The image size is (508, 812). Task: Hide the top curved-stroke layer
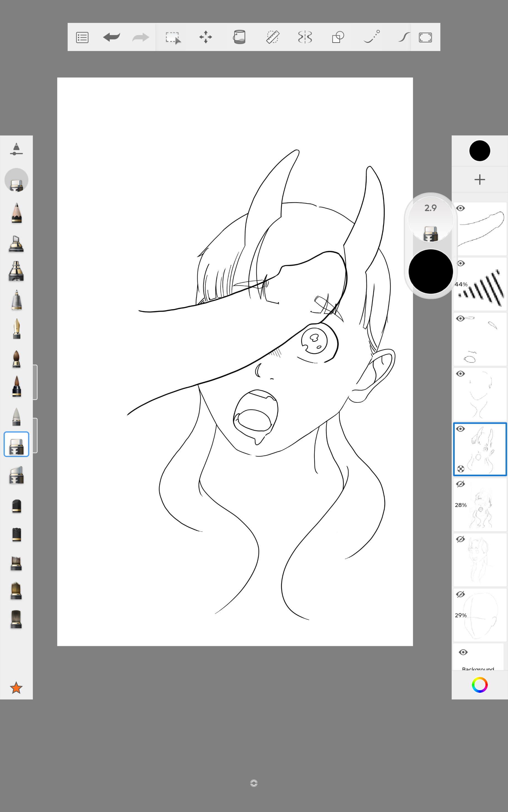(461, 208)
